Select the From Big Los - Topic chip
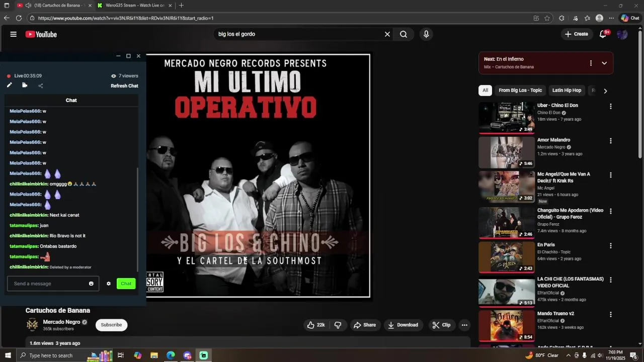The width and height of the screenshot is (644, 362). (520, 90)
